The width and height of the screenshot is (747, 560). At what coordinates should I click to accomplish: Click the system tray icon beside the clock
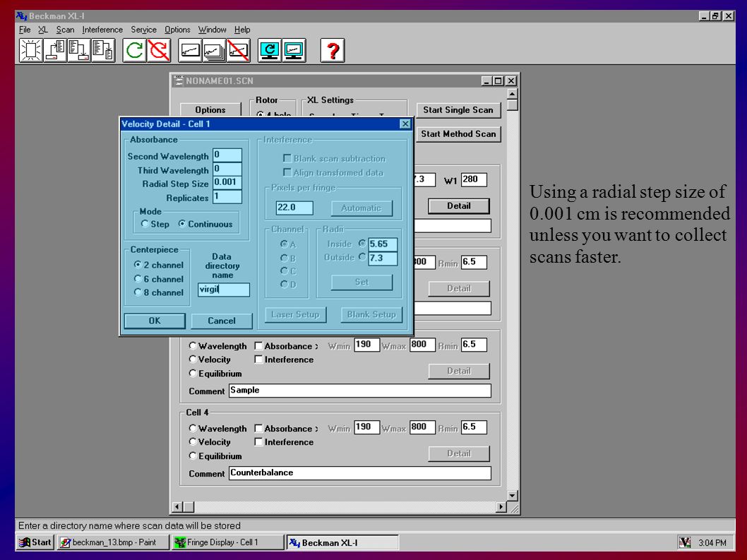pos(685,542)
